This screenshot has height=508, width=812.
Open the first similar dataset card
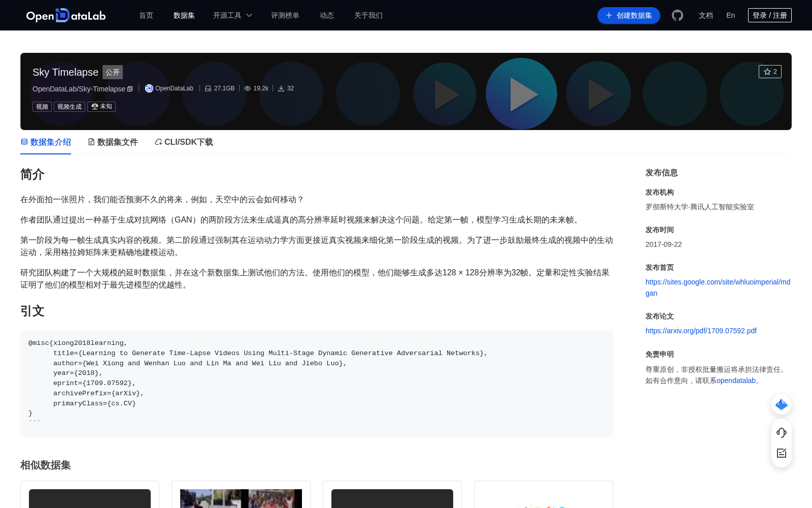pos(90,494)
